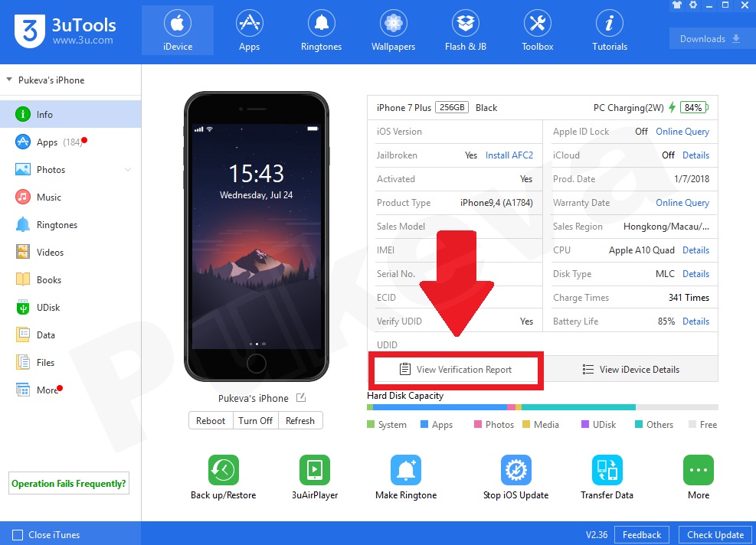756x545 pixels.
Task: Click the blue Apps segment of capacity bar
Action: (x=440, y=407)
